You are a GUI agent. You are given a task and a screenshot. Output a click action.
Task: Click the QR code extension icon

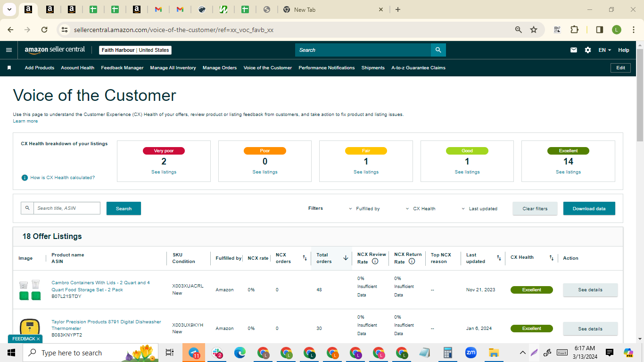coord(557,30)
